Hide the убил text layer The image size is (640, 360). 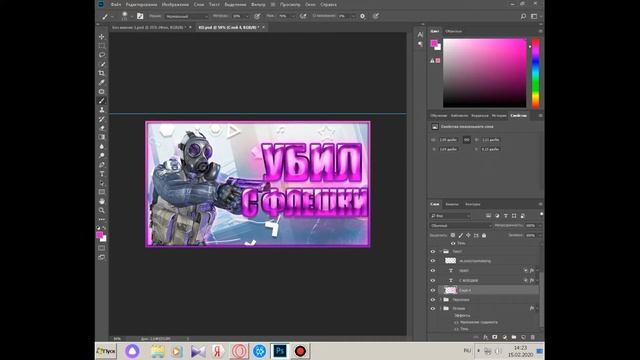pyautogui.click(x=433, y=270)
